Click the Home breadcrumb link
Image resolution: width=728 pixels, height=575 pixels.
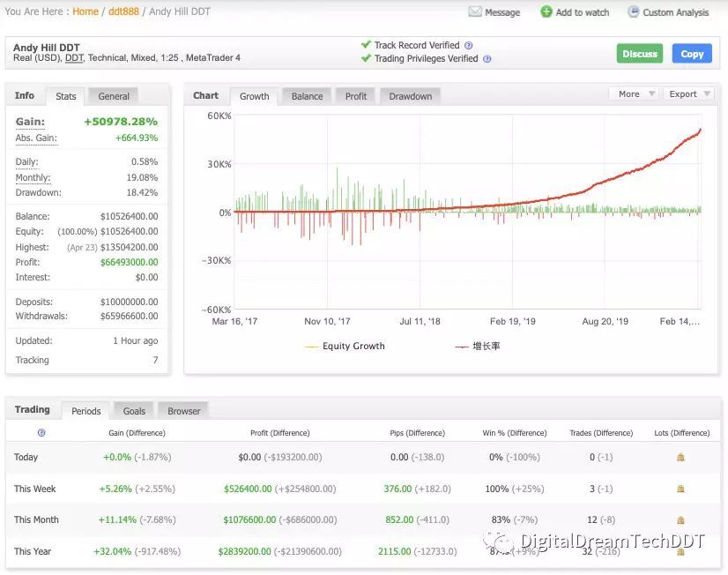point(85,11)
